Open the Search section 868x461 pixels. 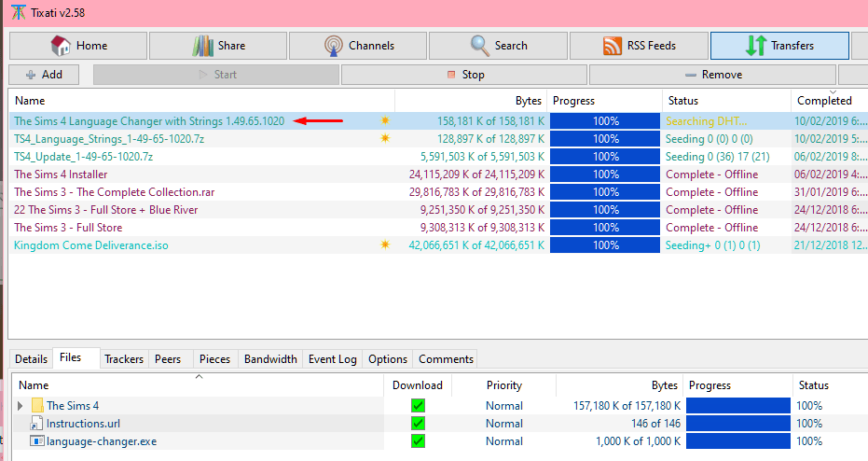point(498,46)
